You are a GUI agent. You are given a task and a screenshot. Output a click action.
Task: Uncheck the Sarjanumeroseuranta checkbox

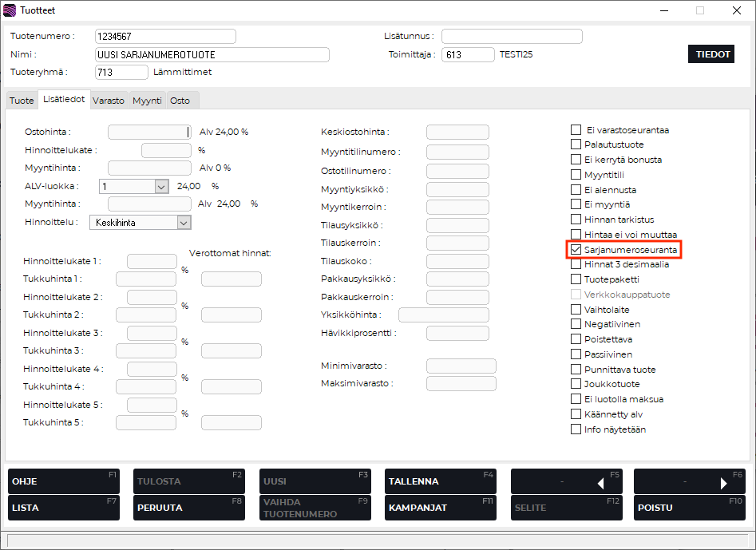[576, 250]
